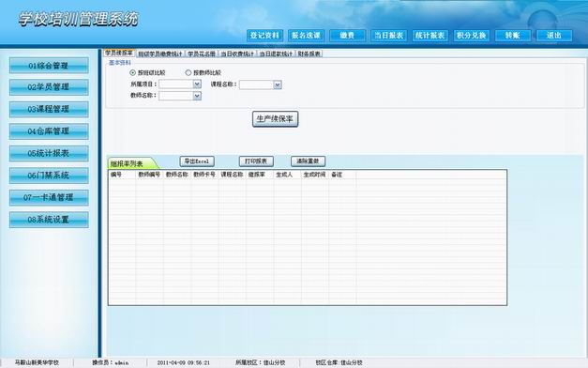The width and height of the screenshot is (588, 368).
Task: Click the 教师卡号 column header
Action: pos(204,175)
